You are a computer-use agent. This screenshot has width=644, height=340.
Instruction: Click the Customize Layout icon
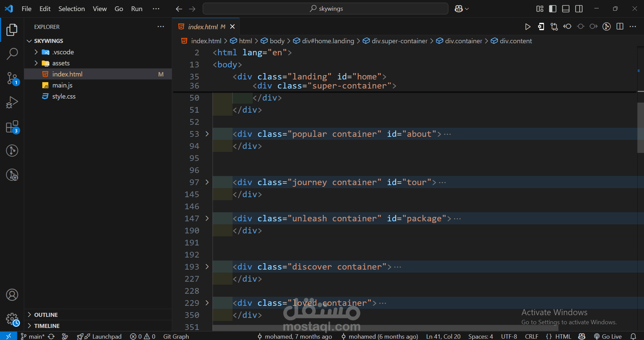(x=540, y=9)
